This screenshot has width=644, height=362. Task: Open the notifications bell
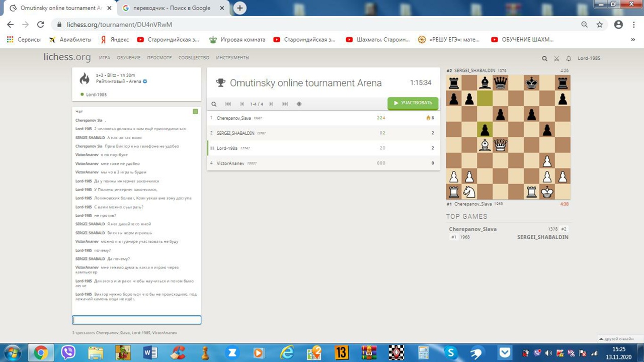click(x=569, y=58)
